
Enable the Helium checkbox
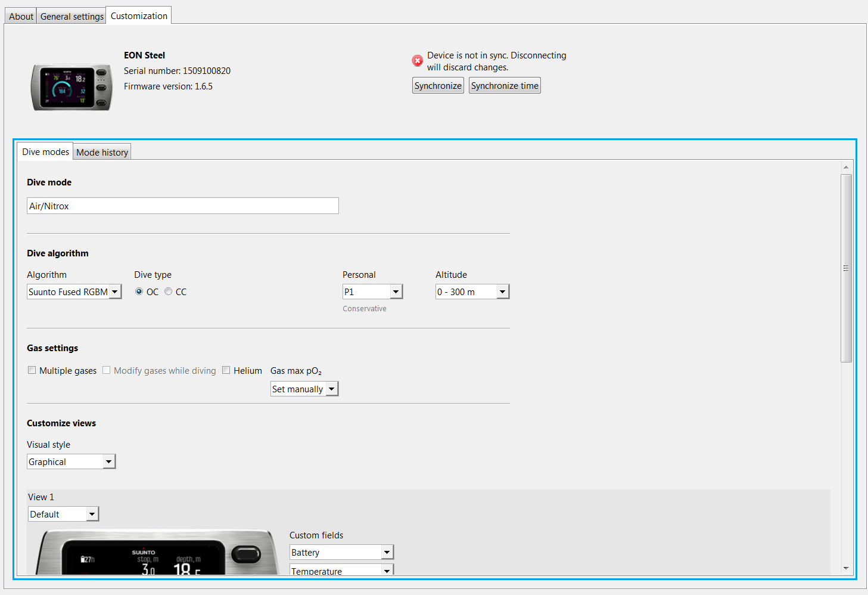[x=226, y=370]
